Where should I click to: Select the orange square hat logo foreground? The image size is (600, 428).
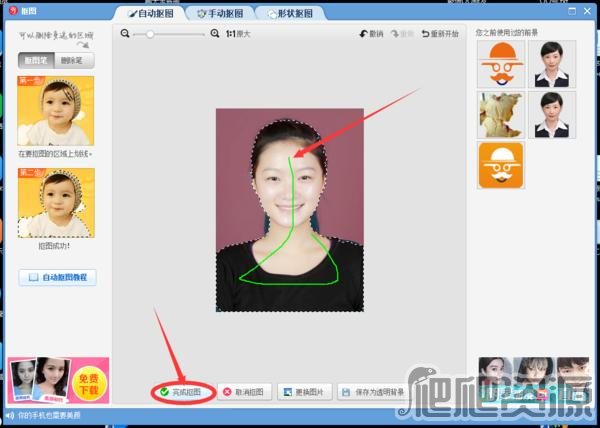click(501, 165)
